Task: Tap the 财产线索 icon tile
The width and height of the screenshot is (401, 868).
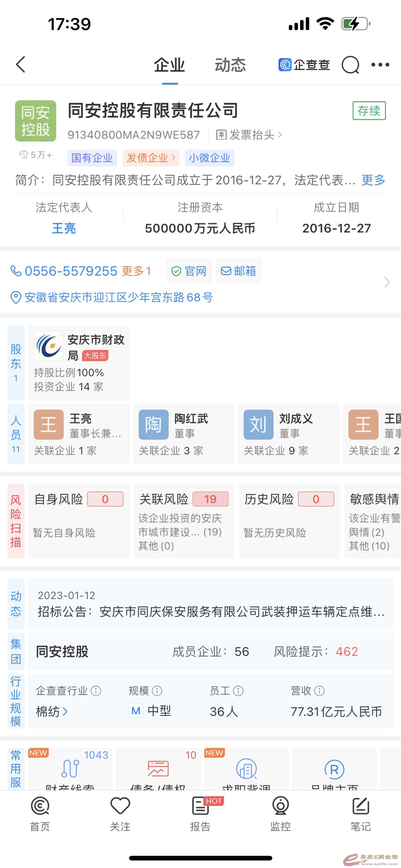Action: [x=70, y=769]
